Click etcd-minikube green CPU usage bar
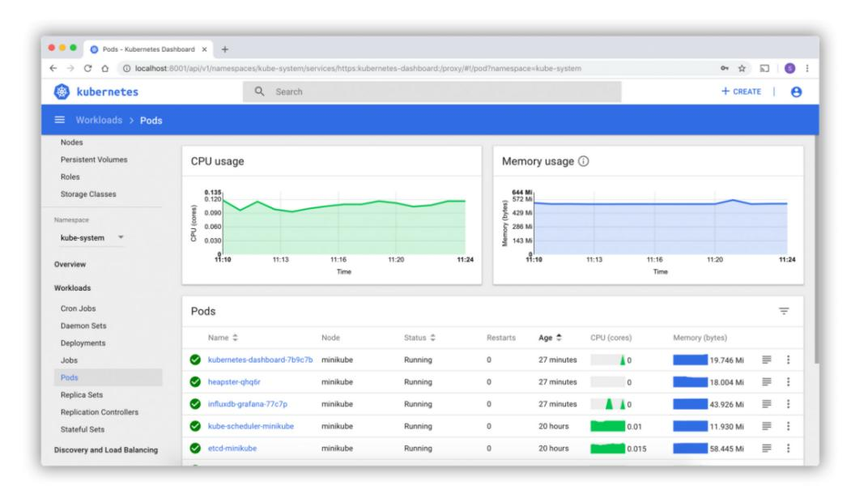This screenshot has width=868, height=498. click(608, 449)
